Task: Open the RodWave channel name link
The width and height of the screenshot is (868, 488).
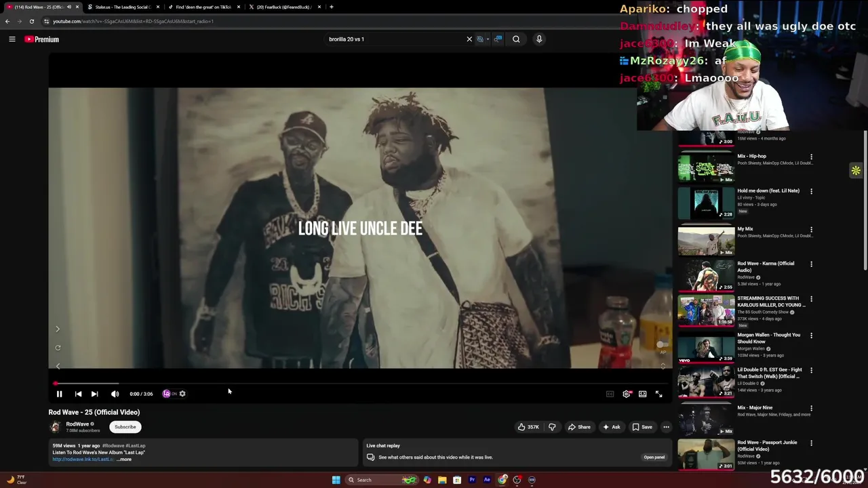Action: tap(77, 424)
